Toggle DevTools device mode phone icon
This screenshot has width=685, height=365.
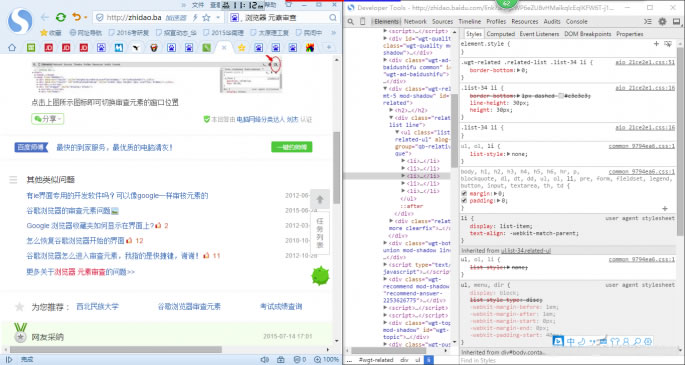point(363,21)
